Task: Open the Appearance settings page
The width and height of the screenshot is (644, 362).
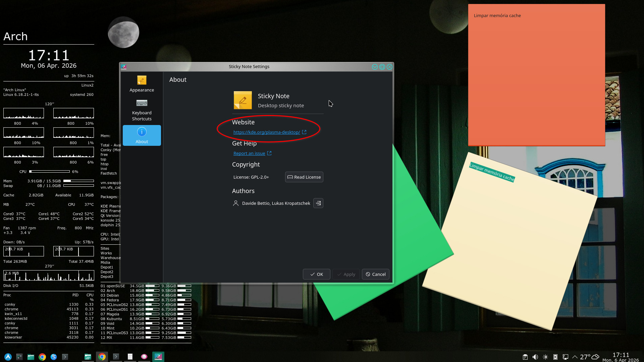Action: click(x=142, y=84)
